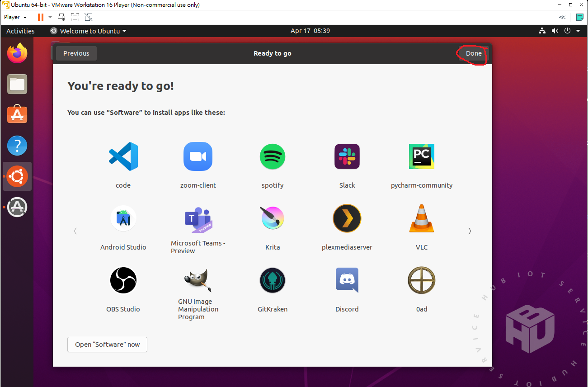Click Open "Software" now button

(108, 345)
